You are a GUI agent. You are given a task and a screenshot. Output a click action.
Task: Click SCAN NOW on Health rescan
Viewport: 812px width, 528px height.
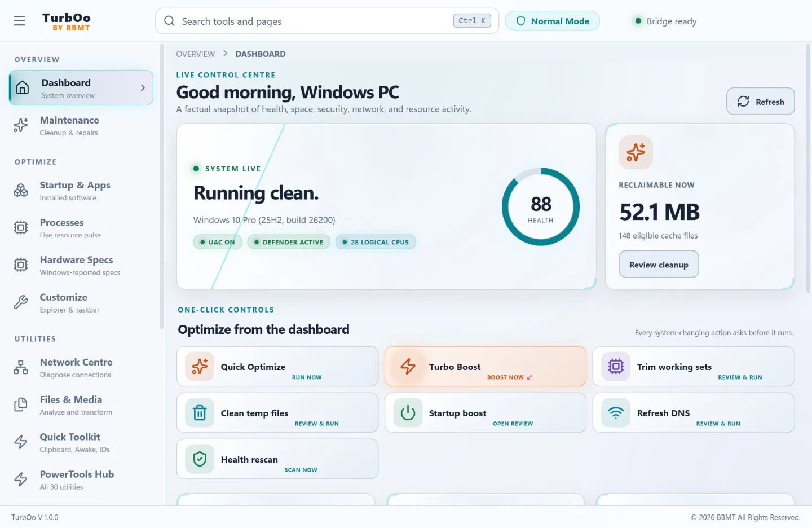(301, 470)
